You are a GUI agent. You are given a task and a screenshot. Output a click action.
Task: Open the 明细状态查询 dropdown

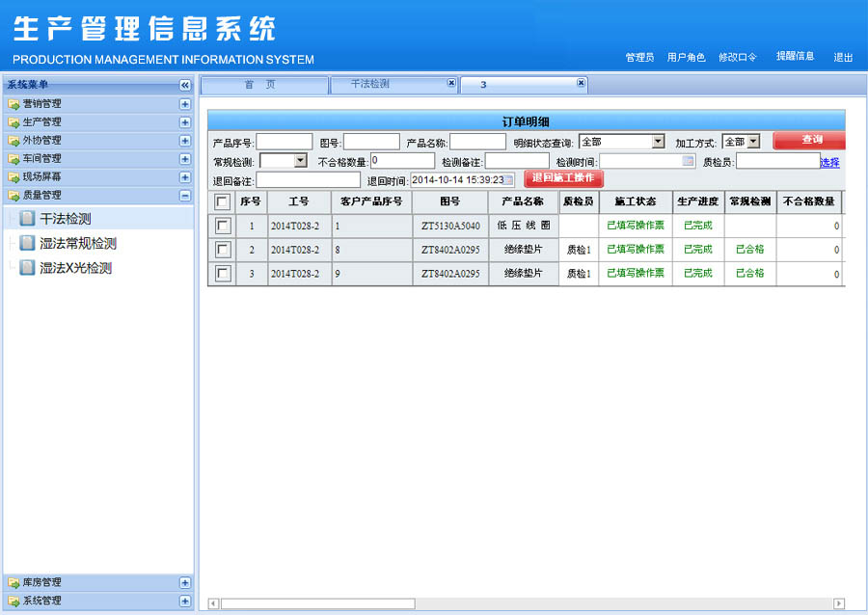[x=658, y=142]
